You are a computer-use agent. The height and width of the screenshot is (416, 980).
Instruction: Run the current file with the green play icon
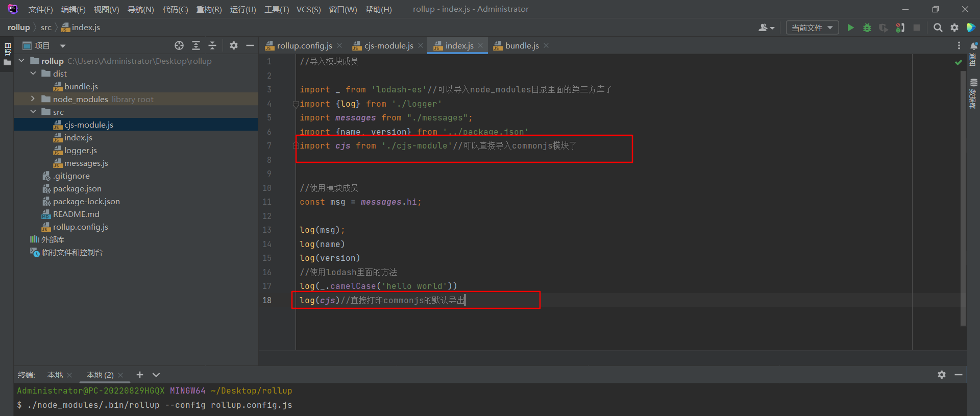(x=850, y=28)
